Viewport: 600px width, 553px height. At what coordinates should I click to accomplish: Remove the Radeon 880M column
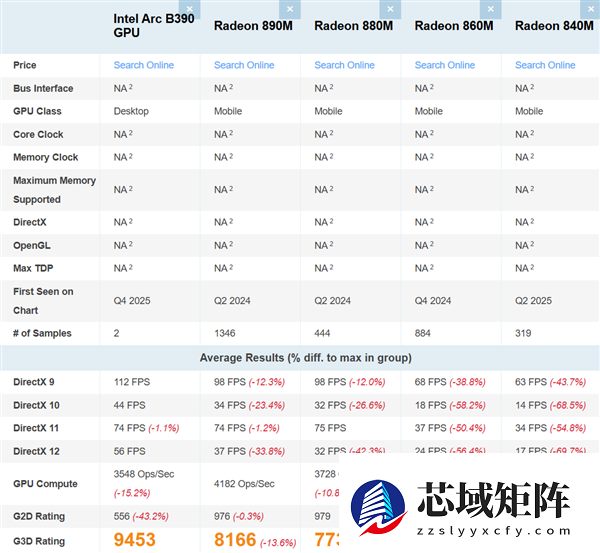tap(390, 9)
